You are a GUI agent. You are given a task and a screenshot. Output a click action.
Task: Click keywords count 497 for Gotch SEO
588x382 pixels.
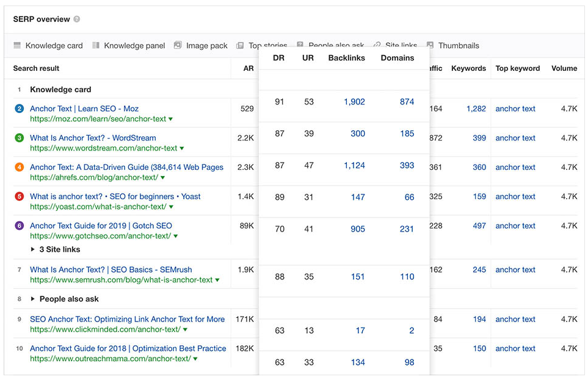[x=479, y=226]
